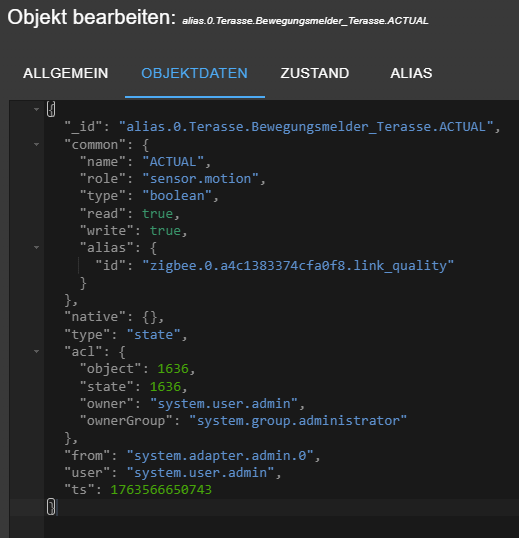
Task: Click the type value "state"
Action: pos(153,335)
